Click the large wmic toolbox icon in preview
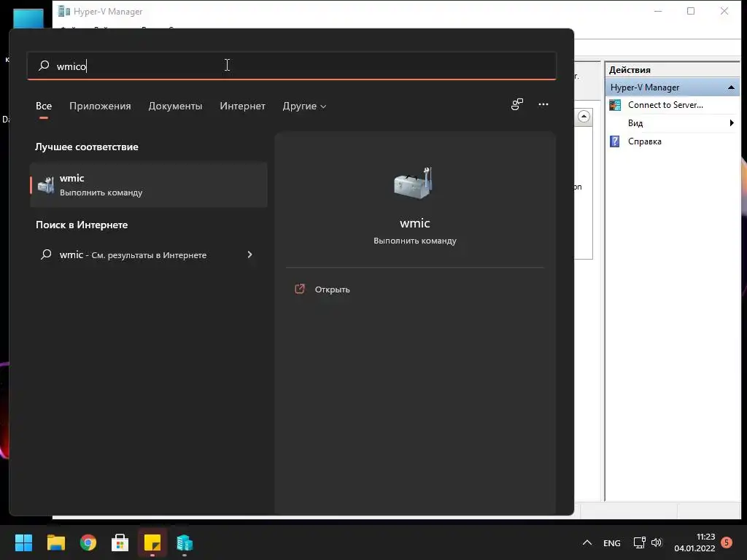 (x=413, y=183)
